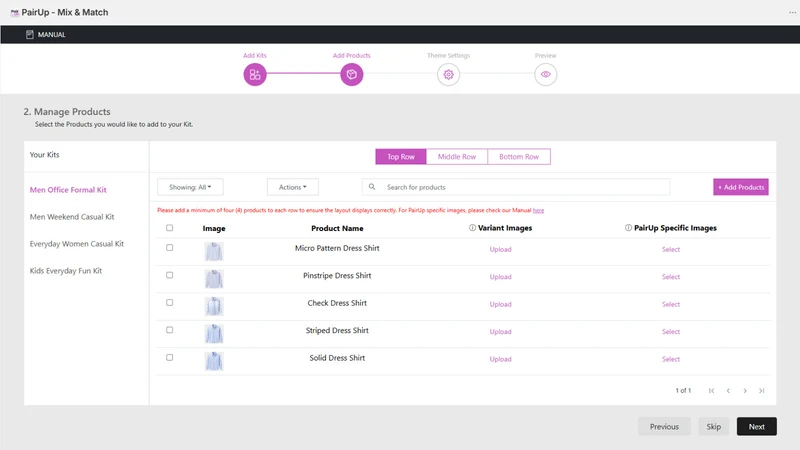Select PairUp images for Pinstripe Dress Shirt
This screenshot has width=800, height=450.
point(671,277)
